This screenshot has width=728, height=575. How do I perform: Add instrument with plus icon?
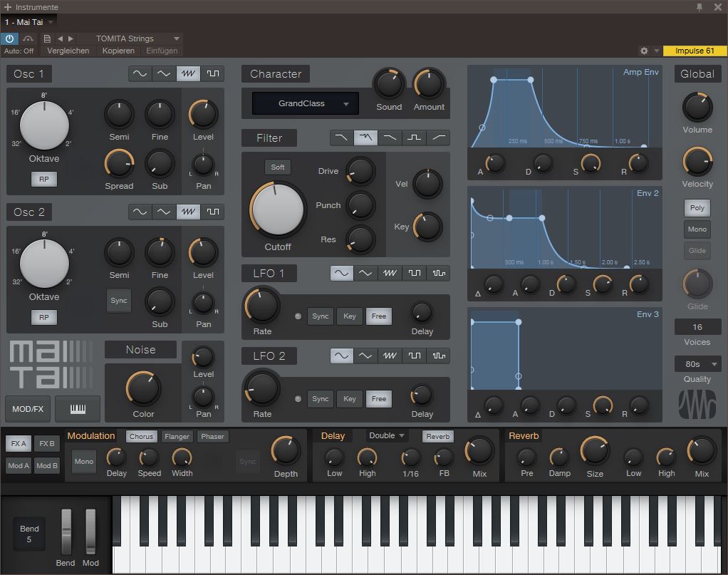pyautogui.click(x=7, y=7)
